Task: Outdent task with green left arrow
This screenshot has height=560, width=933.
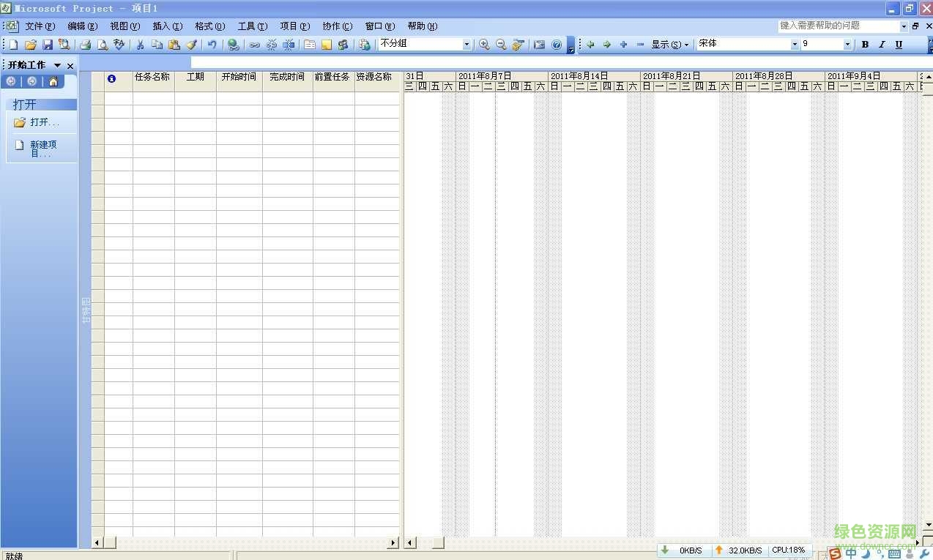Action: (x=590, y=45)
